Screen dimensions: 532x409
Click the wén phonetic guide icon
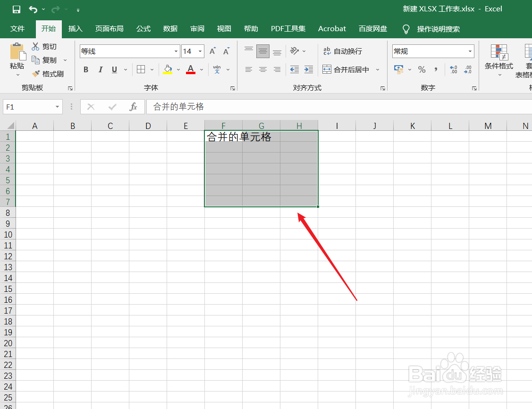point(217,69)
